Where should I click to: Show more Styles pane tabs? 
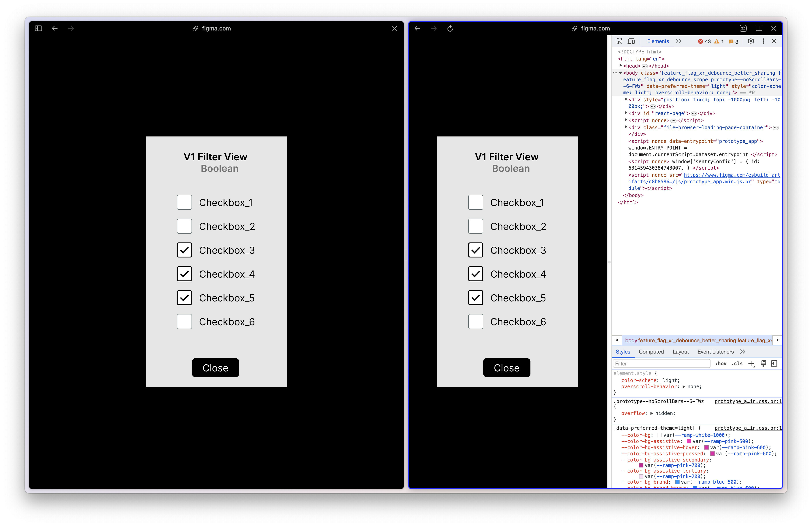click(x=743, y=352)
